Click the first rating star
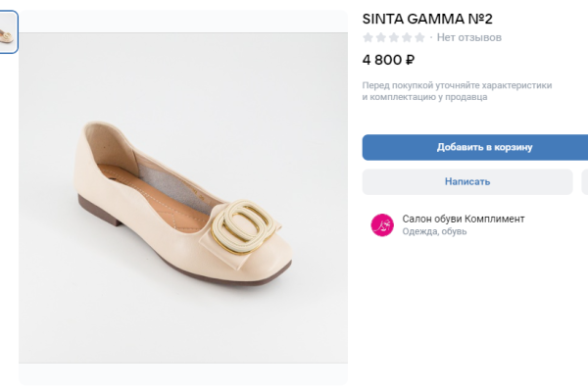The height and width of the screenshot is (392, 588). click(368, 37)
